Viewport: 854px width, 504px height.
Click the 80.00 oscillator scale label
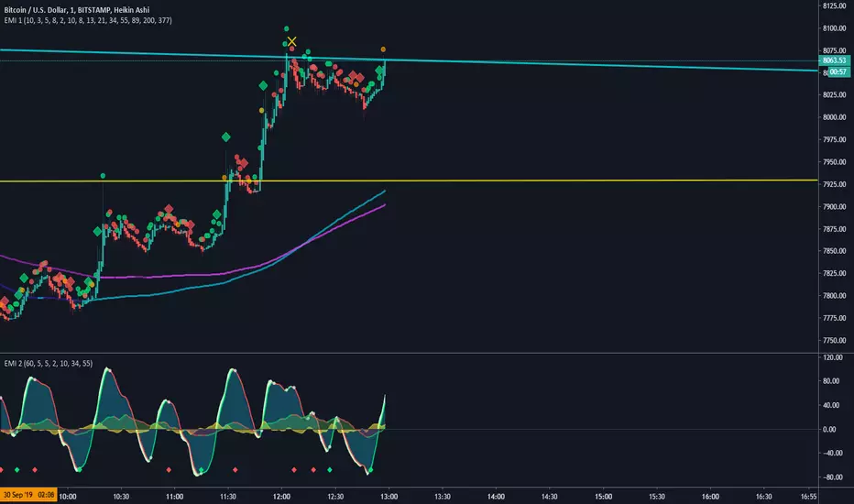point(831,381)
